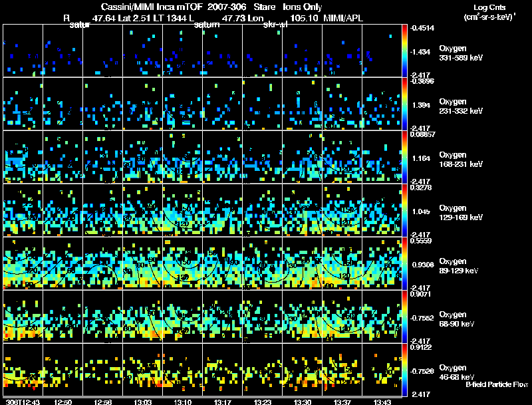Open the 13:10 panel in Oxygen 89-129 keV row
Viewport: 532px width, 405px height.
(x=182, y=263)
